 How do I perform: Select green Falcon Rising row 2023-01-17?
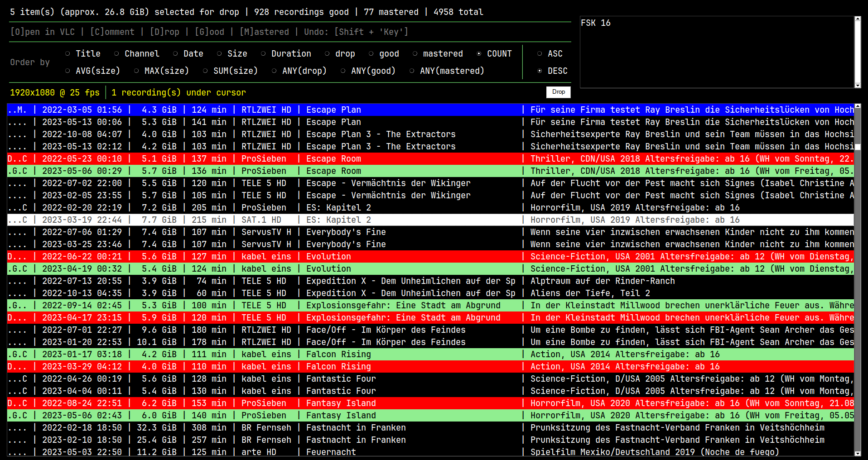click(x=430, y=354)
